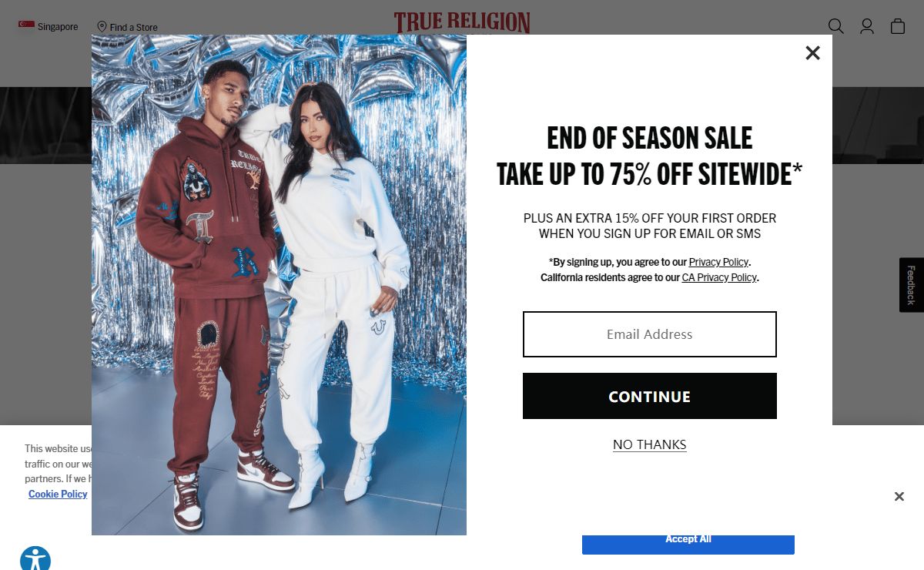Viewport: 924px width, 570px height.
Task: Open the Privacy Policy link
Action: coord(718,262)
